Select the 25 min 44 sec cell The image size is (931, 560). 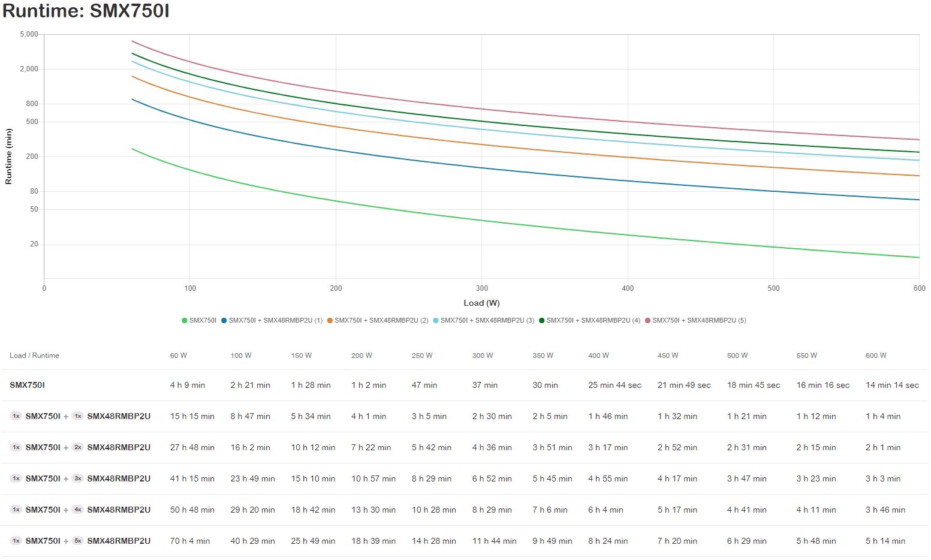(615, 385)
